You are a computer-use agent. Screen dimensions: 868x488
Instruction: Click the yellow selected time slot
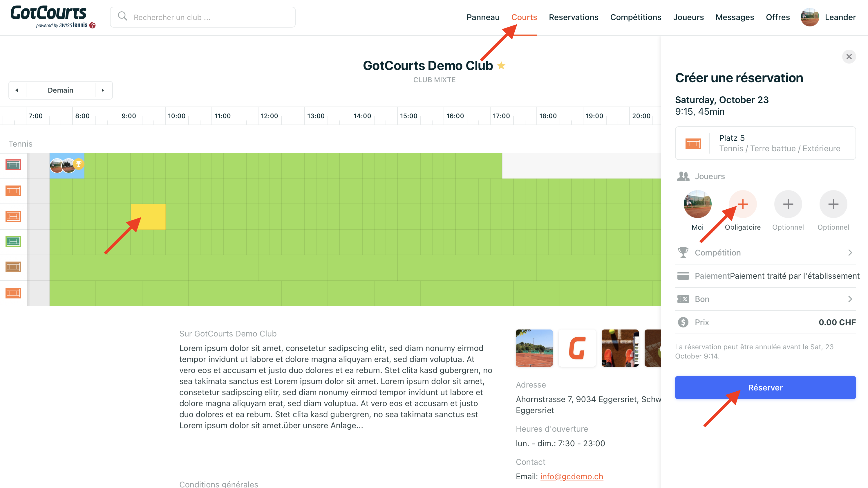(148, 217)
